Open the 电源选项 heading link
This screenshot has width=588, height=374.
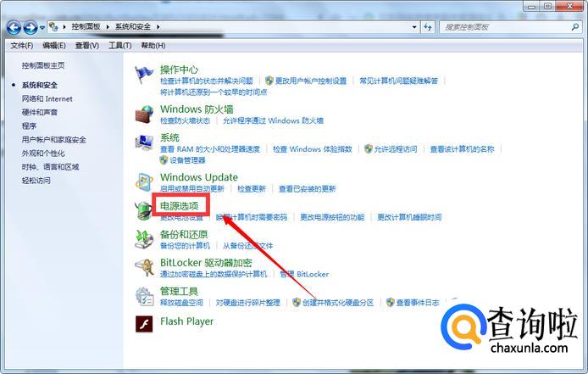click(x=180, y=206)
